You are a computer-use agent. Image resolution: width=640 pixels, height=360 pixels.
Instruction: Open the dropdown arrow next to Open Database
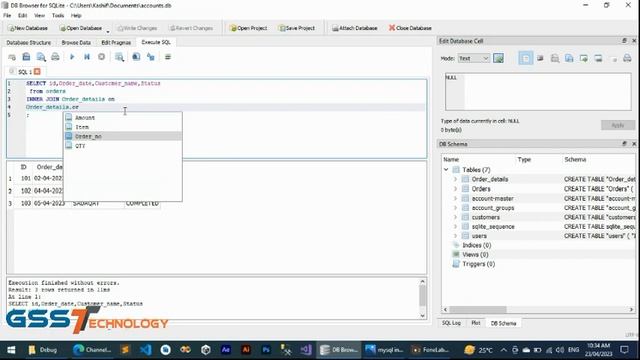point(108,31)
